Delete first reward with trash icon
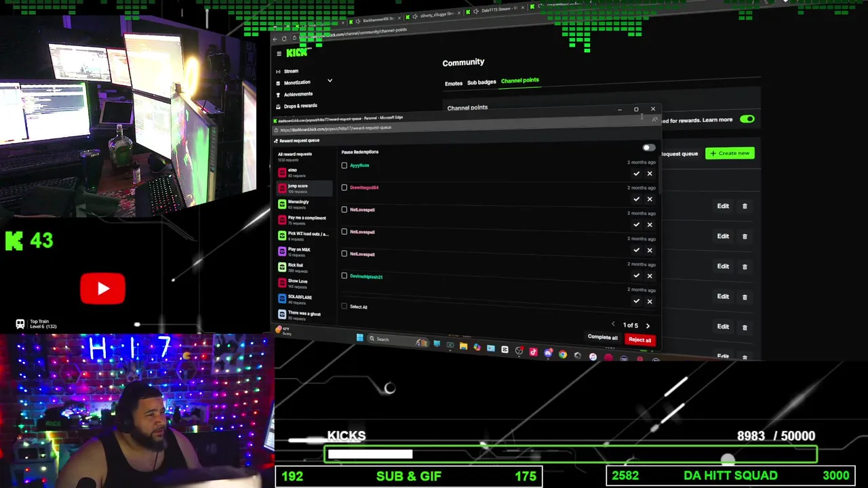Screen dimensions: 868x488 pos(745,206)
